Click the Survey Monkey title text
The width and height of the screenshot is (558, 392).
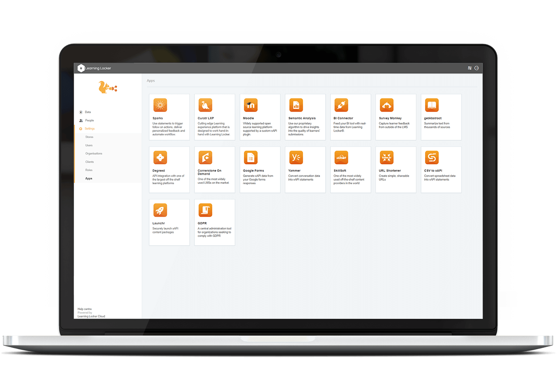pyautogui.click(x=391, y=118)
